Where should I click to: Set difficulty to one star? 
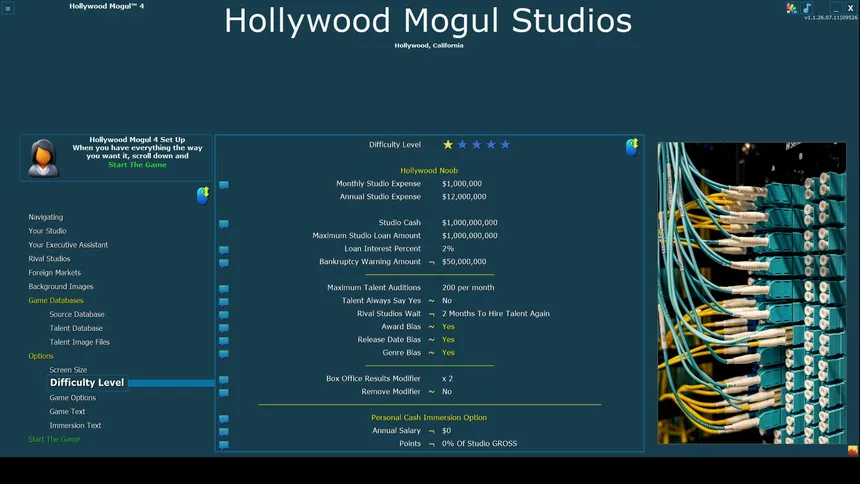[448, 144]
